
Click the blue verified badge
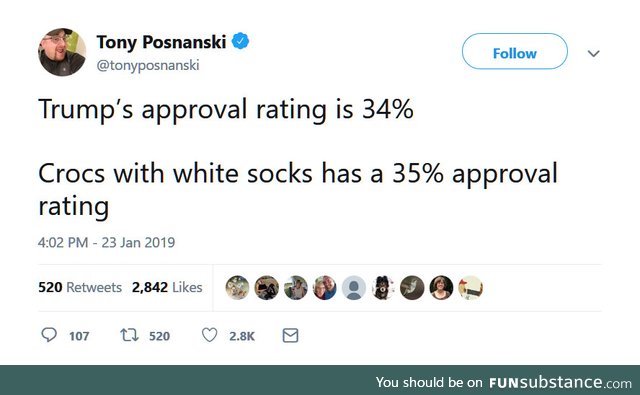(240, 41)
